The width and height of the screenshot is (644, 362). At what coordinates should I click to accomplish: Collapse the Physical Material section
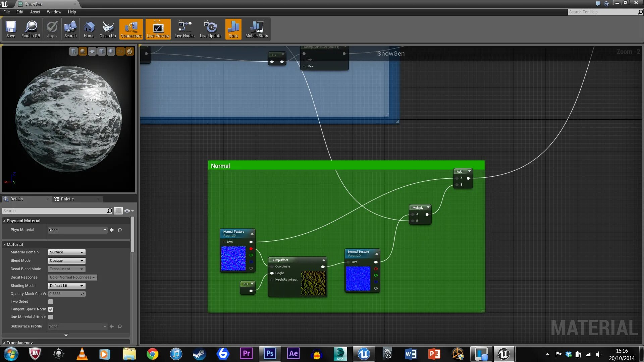click(4, 221)
